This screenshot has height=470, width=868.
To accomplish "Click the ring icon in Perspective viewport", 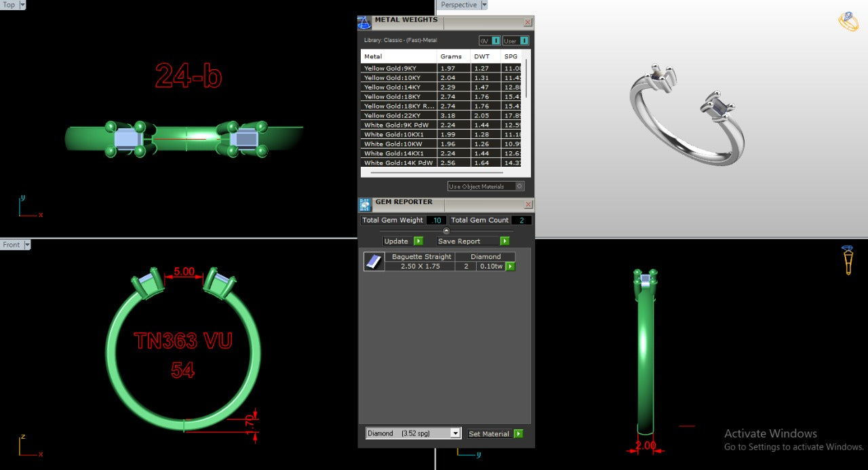I will click(x=848, y=22).
